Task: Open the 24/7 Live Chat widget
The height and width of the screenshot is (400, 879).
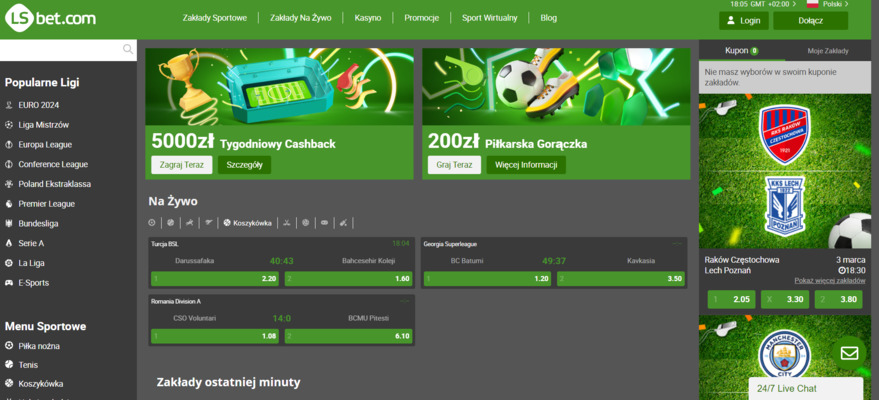Action: click(x=806, y=388)
